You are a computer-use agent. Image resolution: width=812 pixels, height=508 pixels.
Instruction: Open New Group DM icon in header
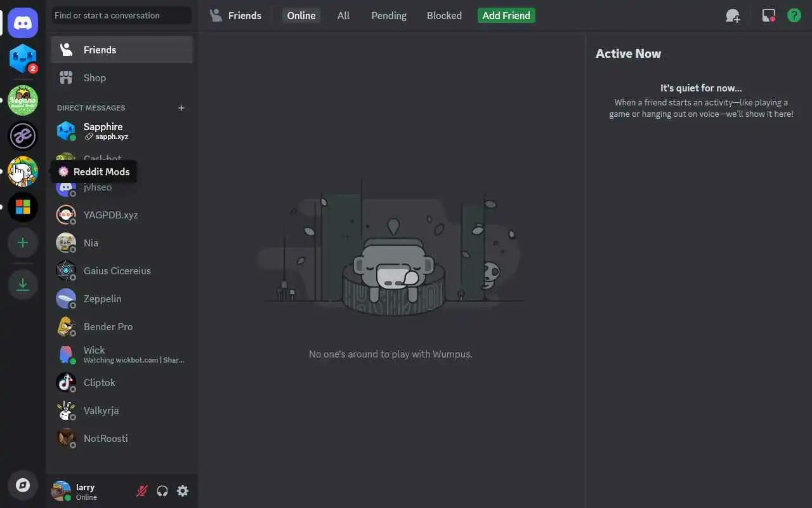[733, 15]
